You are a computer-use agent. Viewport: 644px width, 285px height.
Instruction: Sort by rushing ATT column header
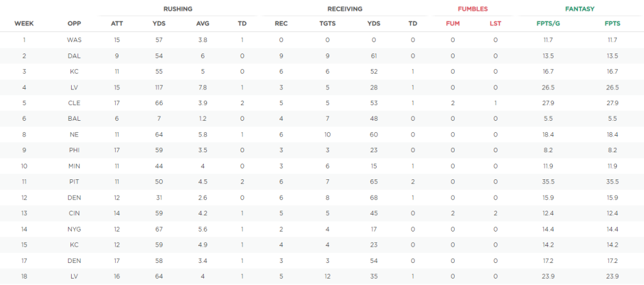pyautogui.click(x=116, y=23)
